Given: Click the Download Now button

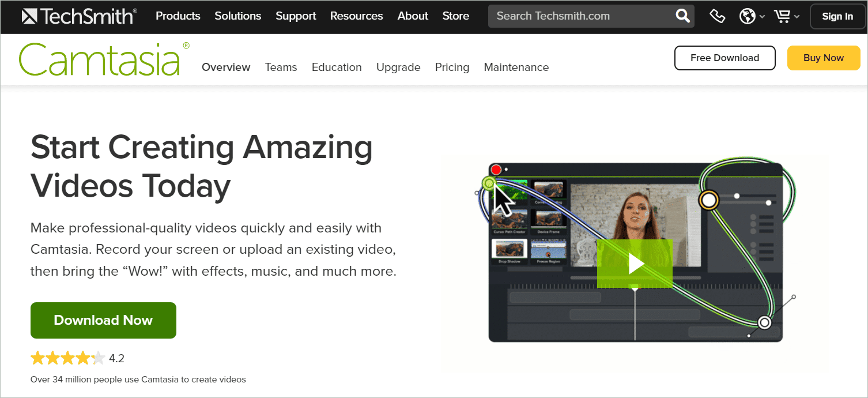Looking at the screenshot, I should click(x=103, y=320).
